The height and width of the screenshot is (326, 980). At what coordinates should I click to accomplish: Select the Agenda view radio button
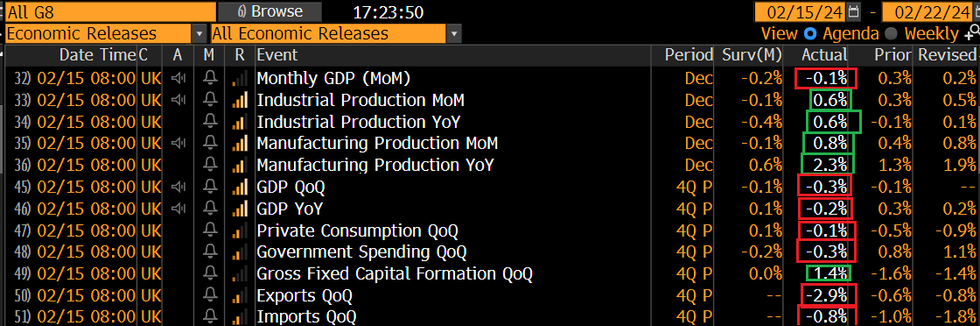click(810, 33)
